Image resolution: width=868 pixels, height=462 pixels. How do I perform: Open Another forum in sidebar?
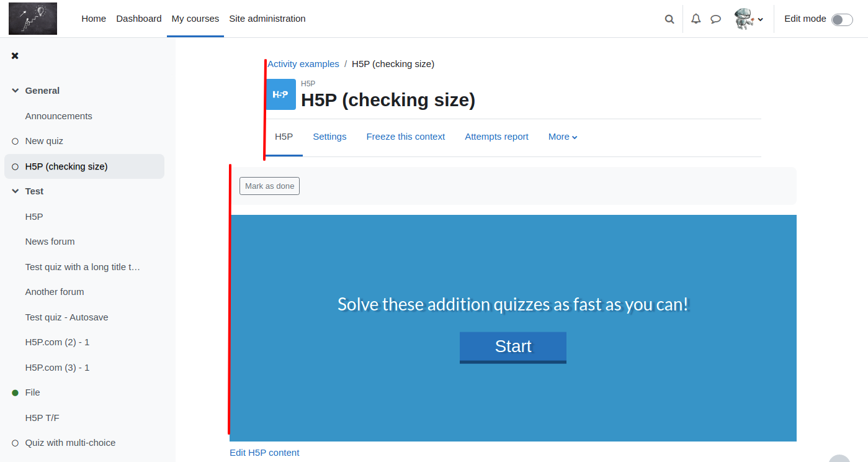point(55,292)
